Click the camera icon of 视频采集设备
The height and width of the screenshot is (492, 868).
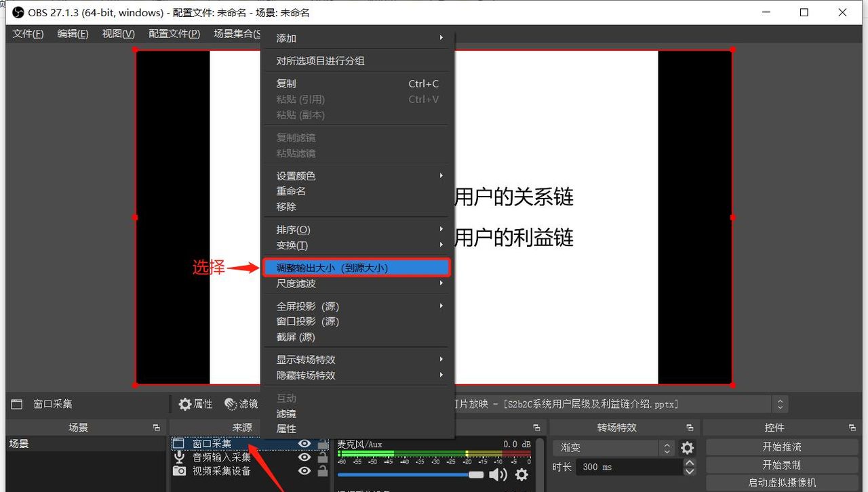[179, 471]
